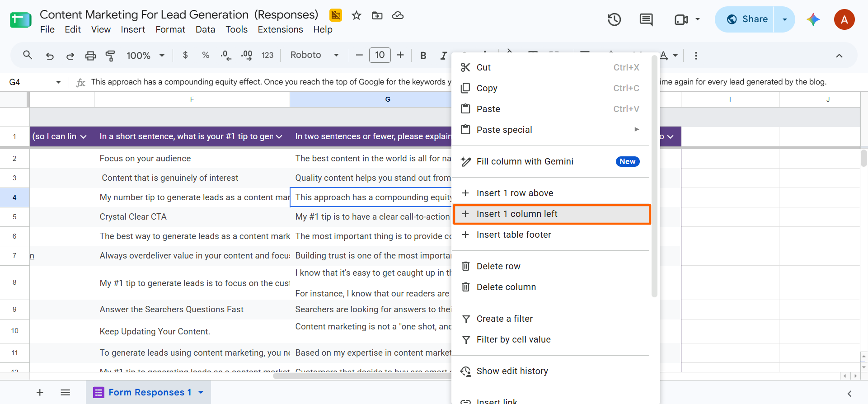Image resolution: width=868 pixels, height=404 pixels.
Task: Open the Roboto font dropdown
Action: click(x=314, y=55)
